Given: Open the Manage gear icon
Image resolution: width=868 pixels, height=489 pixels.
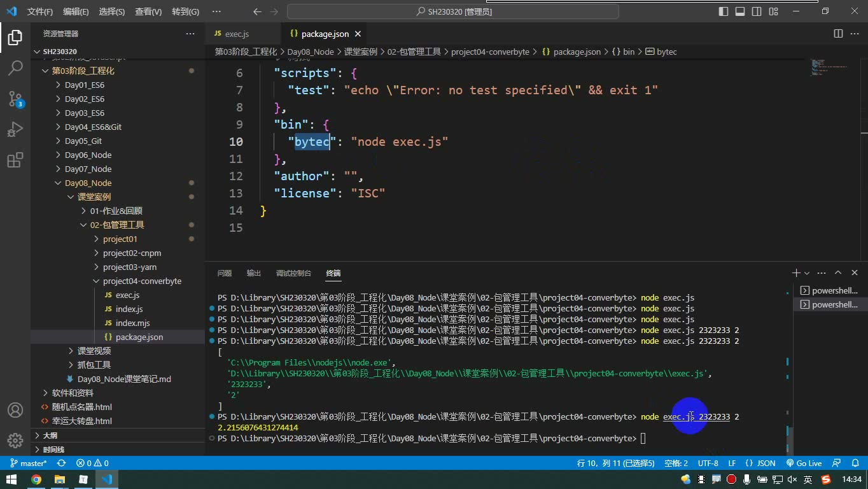Looking at the screenshot, I should (x=15, y=441).
